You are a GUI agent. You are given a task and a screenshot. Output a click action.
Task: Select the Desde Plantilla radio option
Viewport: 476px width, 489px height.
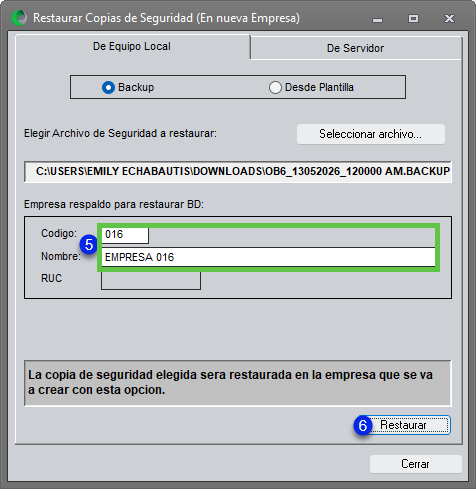click(x=311, y=87)
